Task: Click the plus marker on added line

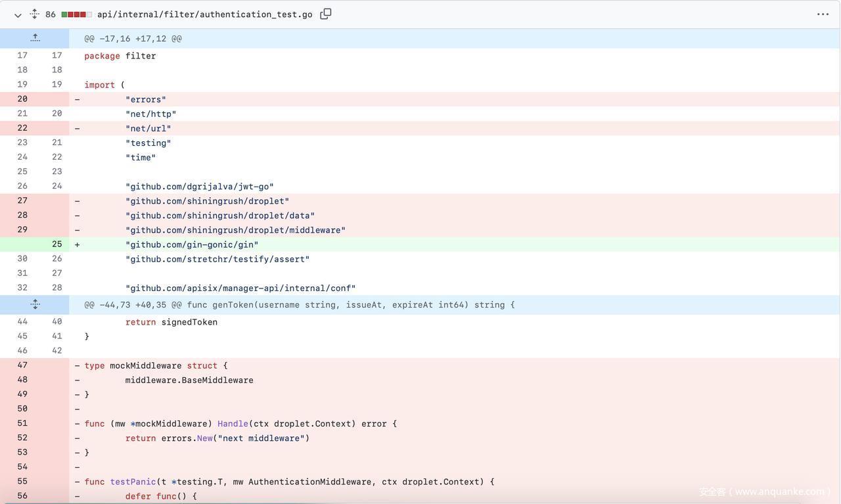Action: tap(77, 244)
